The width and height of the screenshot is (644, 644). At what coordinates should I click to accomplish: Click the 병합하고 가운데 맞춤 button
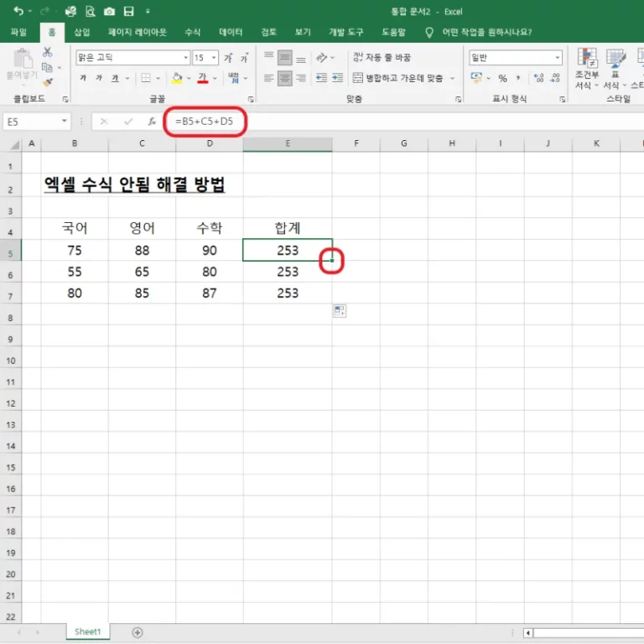398,78
